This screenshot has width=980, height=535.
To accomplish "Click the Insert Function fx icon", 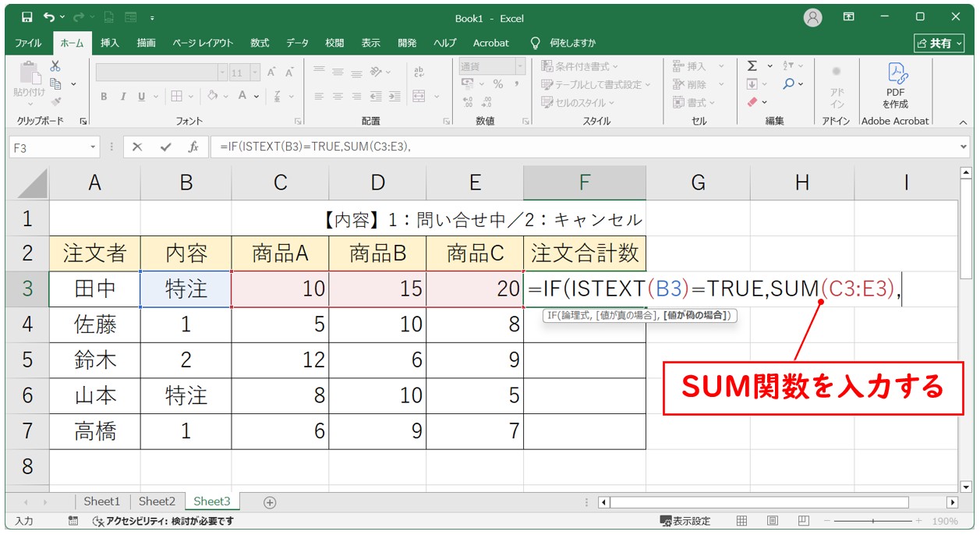I will coord(193,147).
